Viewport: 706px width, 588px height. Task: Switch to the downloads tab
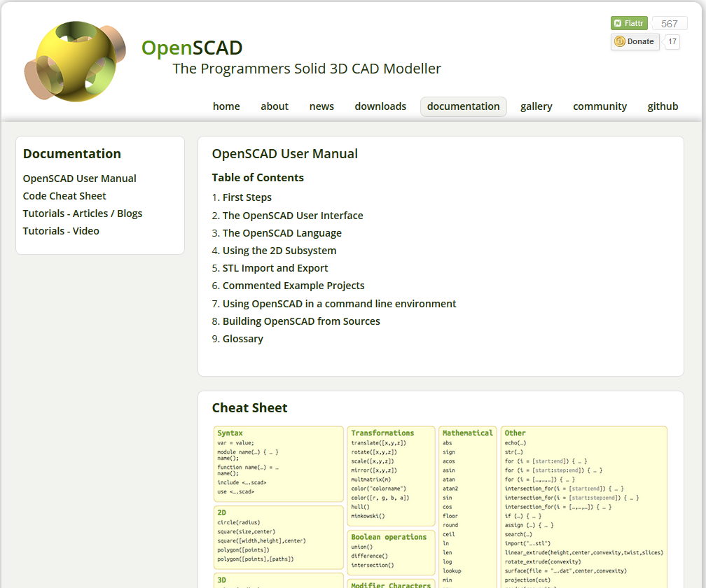(380, 106)
